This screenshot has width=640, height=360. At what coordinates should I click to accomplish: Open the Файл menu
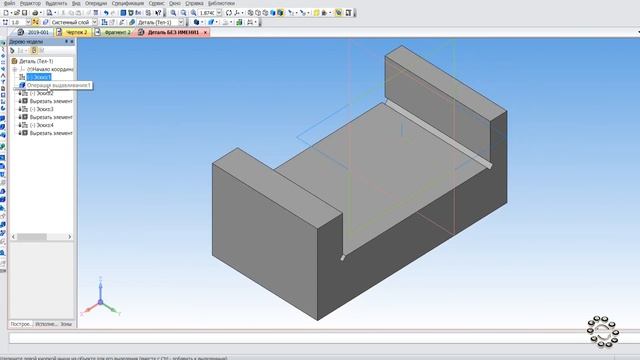click(x=9, y=3)
